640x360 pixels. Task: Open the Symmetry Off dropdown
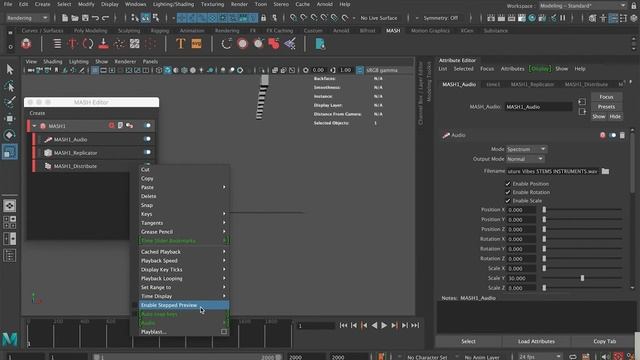coord(442,18)
